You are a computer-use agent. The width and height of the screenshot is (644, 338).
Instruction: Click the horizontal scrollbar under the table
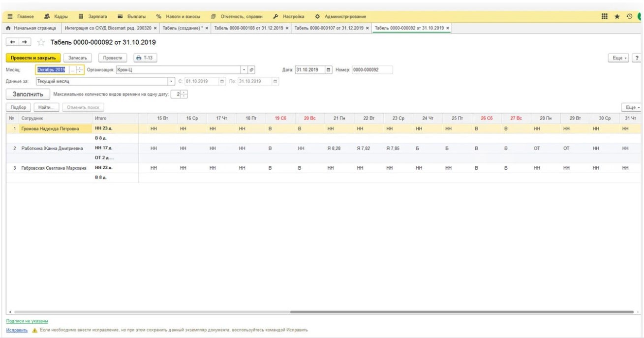pos(461,312)
